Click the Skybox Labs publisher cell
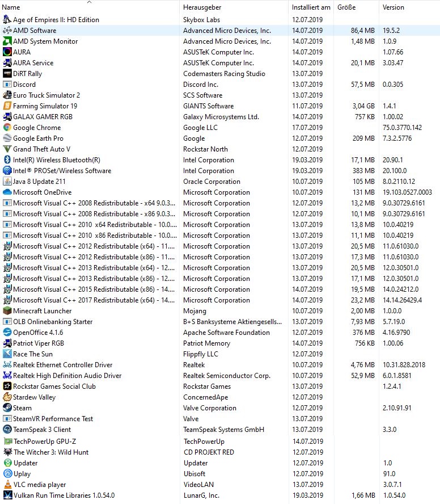This screenshot has width=440, height=504. (x=201, y=20)
